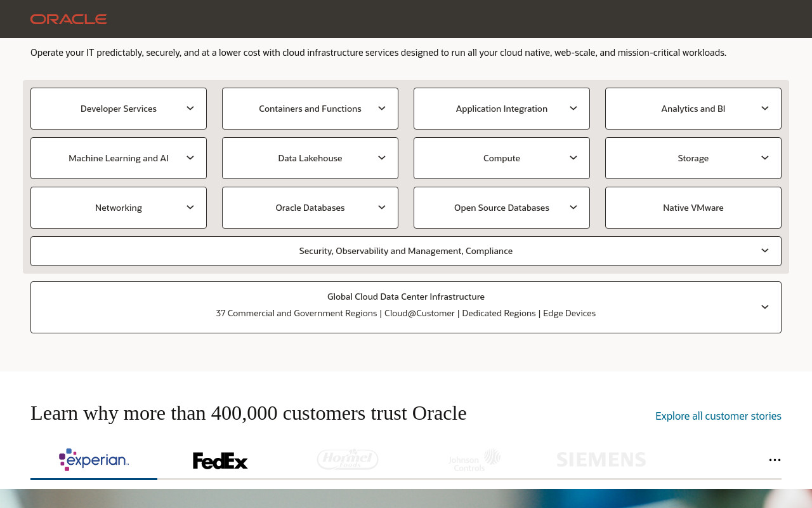Expand Global Cloud Data Center Infrastructure chevron
The width and height of the screenshot is (812, 508).
coord(765,307)
